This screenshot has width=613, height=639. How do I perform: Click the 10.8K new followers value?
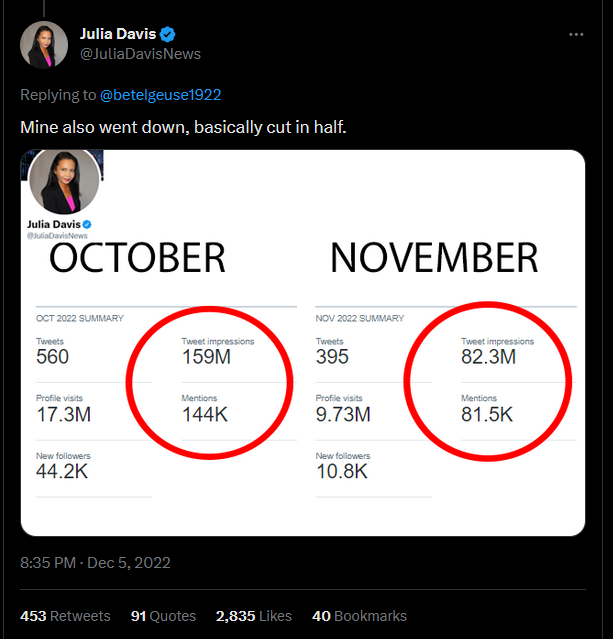pos(342,472)
